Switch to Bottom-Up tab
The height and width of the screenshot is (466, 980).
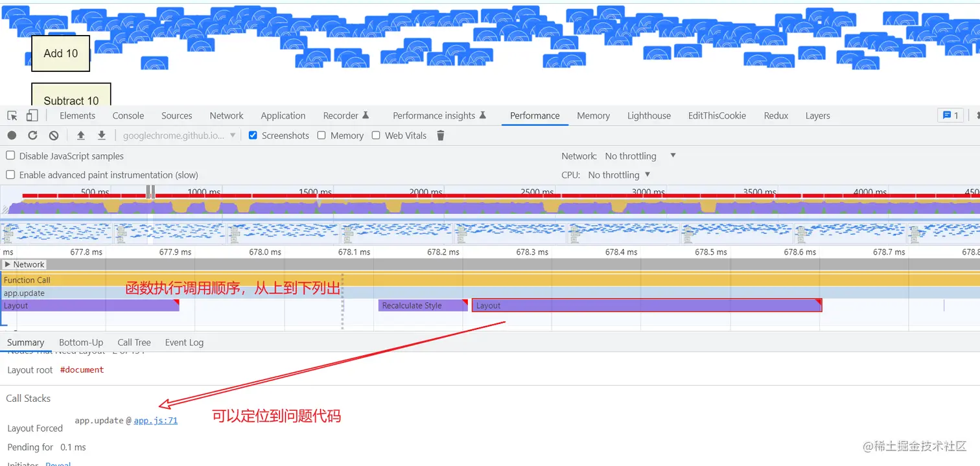(x=81, y=342)
